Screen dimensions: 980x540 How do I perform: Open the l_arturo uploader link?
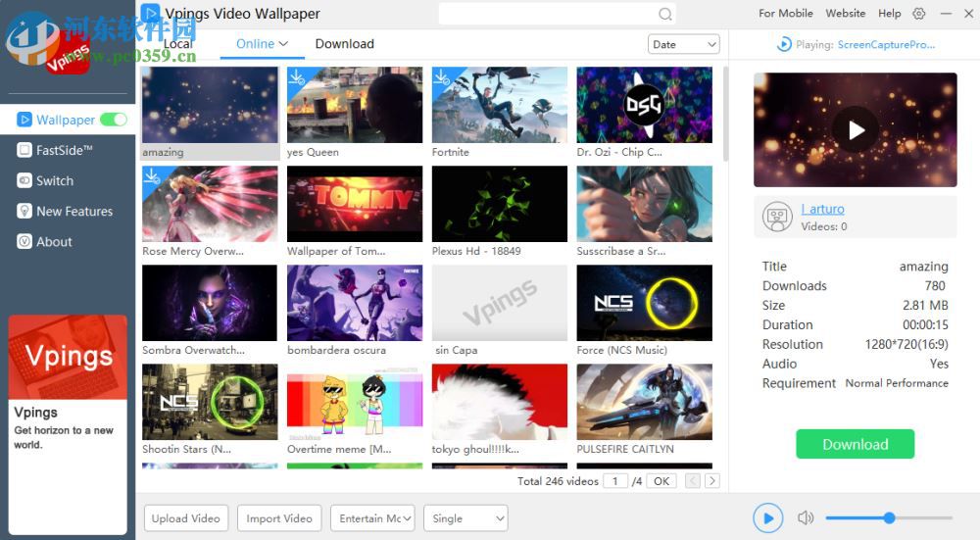point(823,209)
